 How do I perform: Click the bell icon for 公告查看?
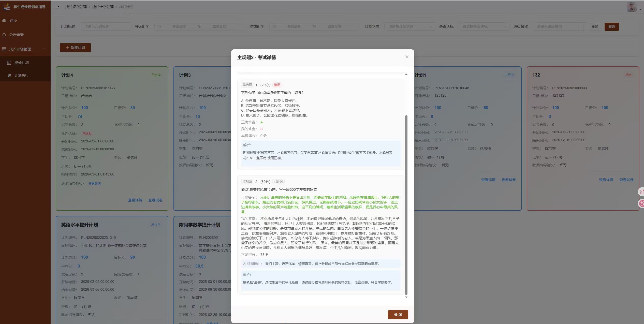pyautogui.click(x=4, y=35)
